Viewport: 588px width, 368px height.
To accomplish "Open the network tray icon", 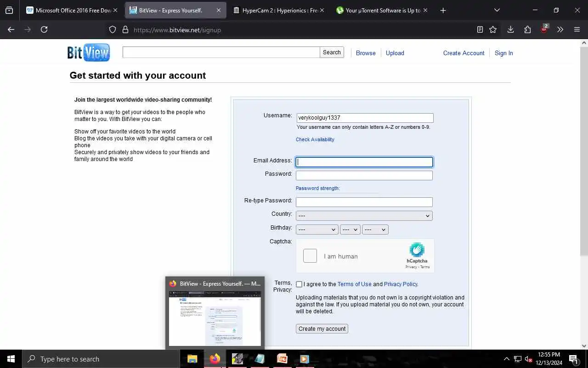I will click(x=518, y=359).
